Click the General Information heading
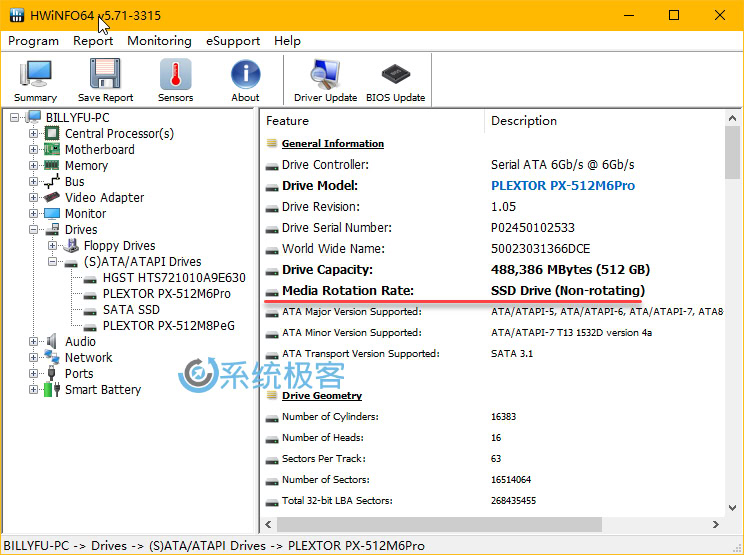The height and width of the screenshot is (555, 744). coord(333,143)
